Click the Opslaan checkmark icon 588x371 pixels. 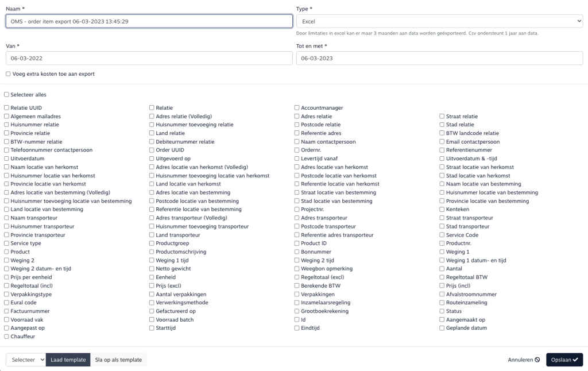575,360
